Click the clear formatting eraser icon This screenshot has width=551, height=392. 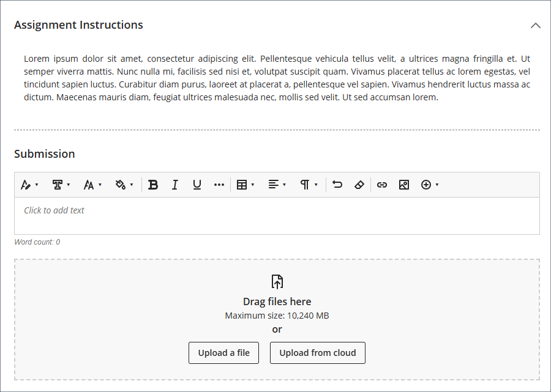[x=359, y=185]
